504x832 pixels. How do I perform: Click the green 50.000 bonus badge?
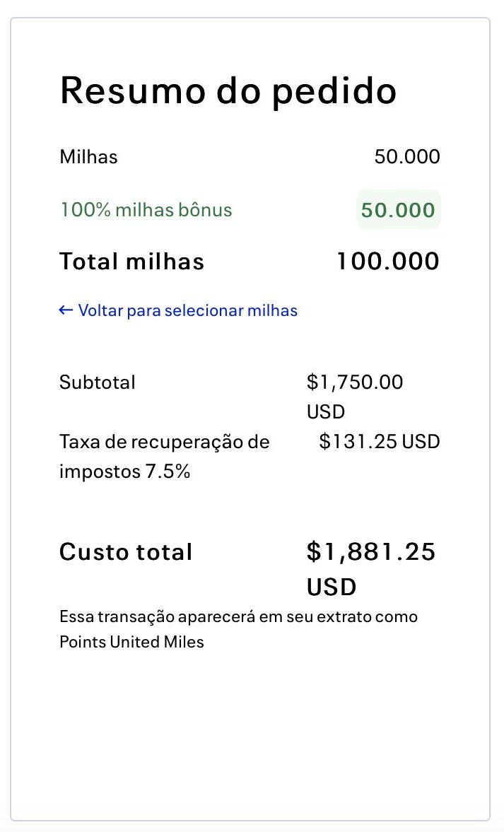[398, 210]
